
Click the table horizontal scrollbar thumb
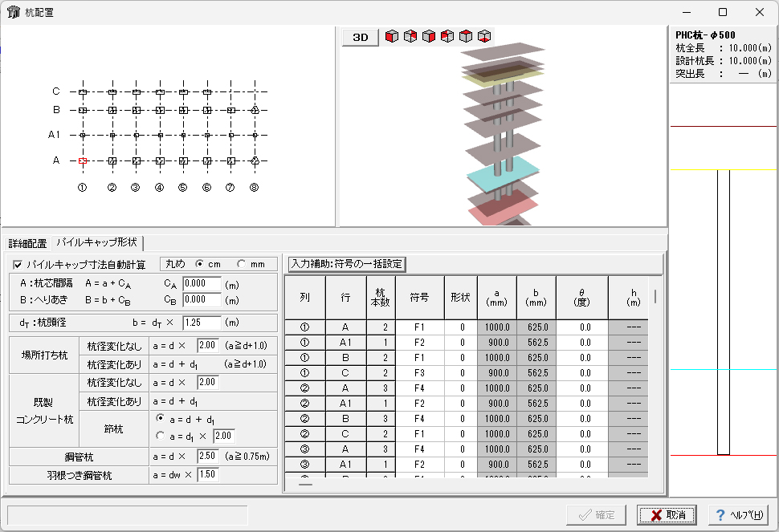pyautogui.click(x=305, y=484)
